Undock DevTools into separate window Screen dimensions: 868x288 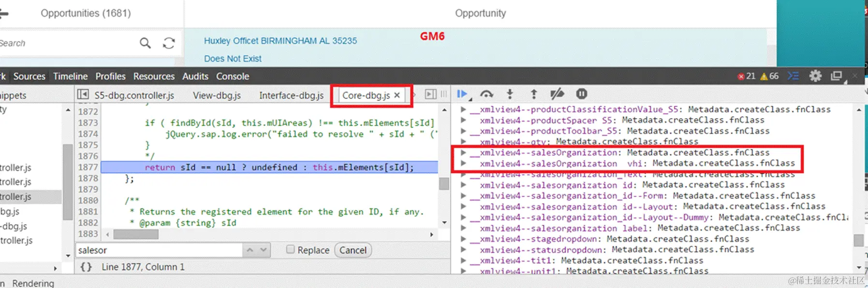[x=837, y=76]
